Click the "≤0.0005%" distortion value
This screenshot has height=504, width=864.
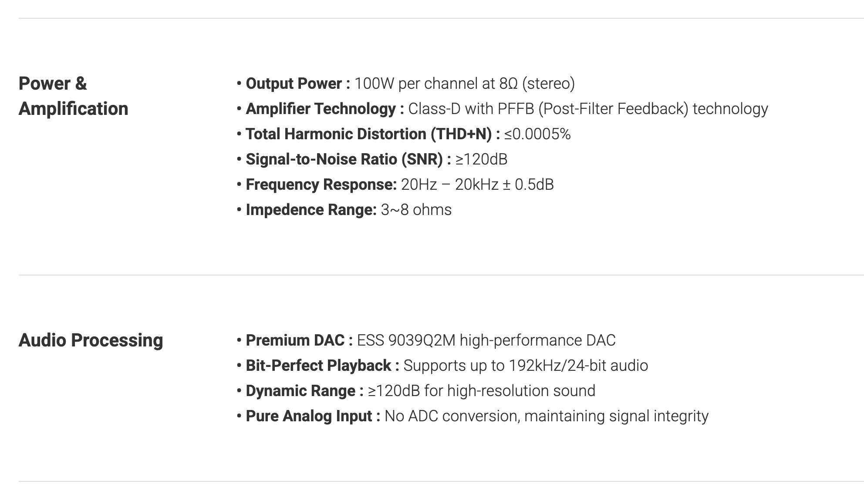point(537,134)
